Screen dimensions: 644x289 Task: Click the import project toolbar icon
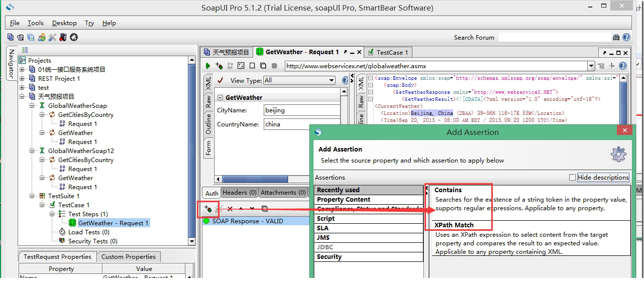point(20,37)
